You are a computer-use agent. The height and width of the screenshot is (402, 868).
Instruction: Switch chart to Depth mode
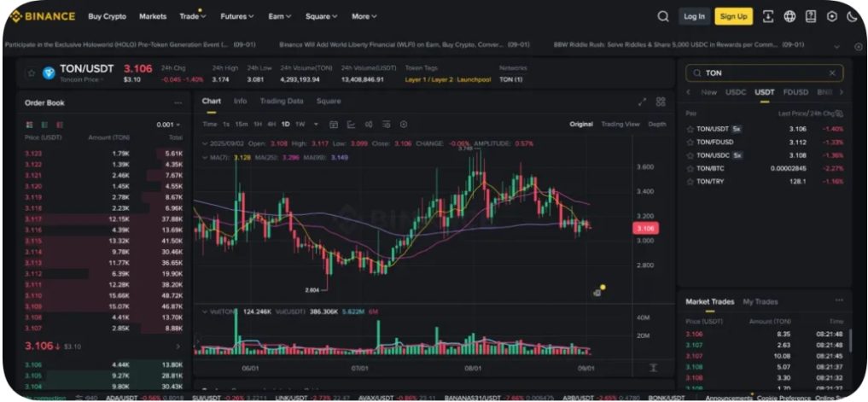(x=657, y=124)
